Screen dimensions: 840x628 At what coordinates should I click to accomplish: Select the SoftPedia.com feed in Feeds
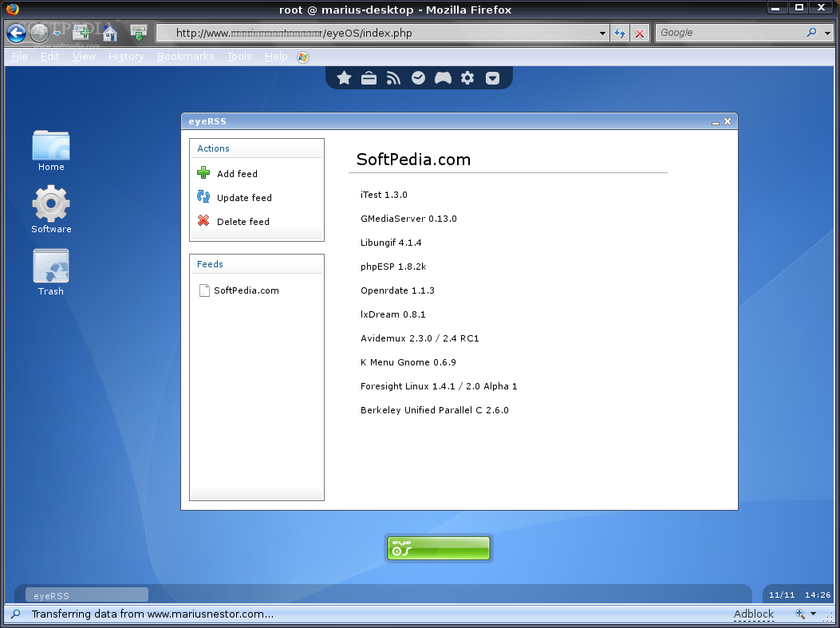click(246, 290)
